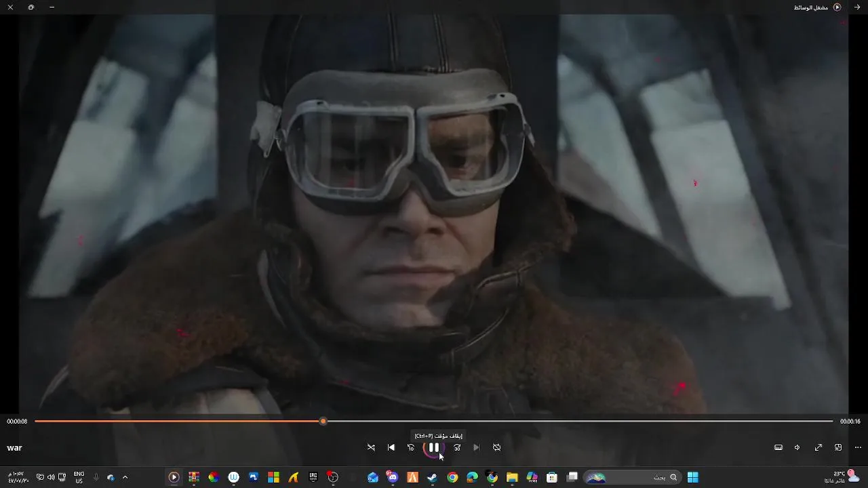Click the elapsed time 00:00:08 label
The height and width of the screenshot is (488, 868).
[x=17, y=422]
